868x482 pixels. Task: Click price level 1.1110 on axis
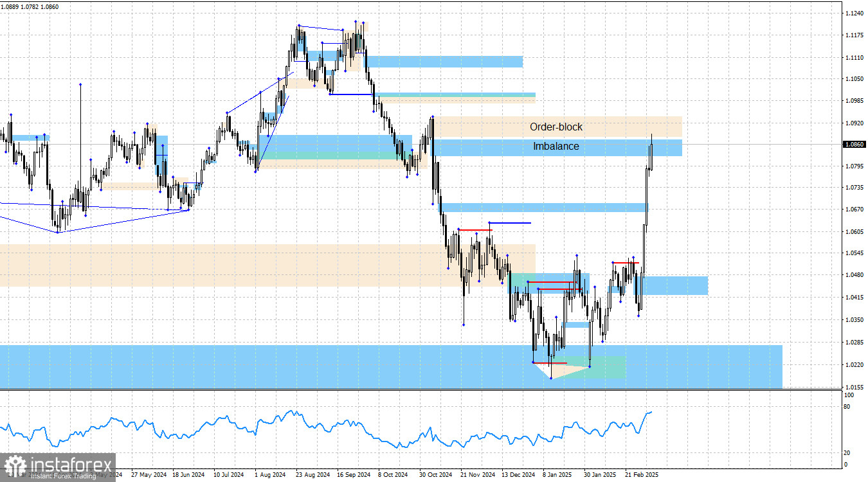853,58
